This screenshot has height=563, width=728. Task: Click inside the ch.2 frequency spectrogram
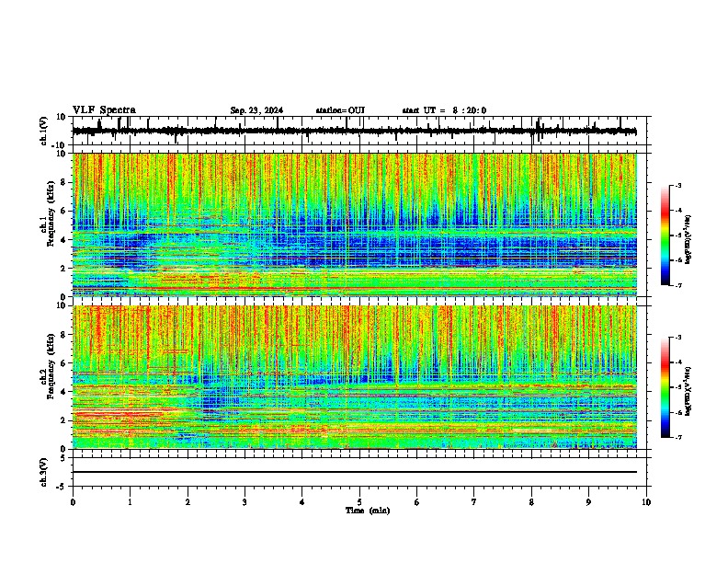[354, 377]
